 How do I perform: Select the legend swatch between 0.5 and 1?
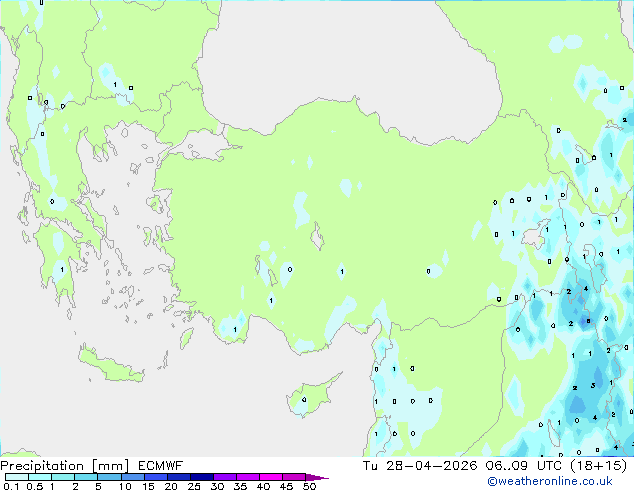click(x=40, y=477)
